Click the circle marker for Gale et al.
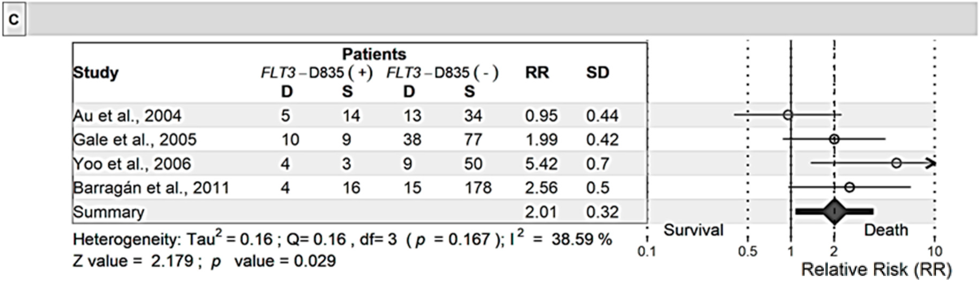Viewport: 980px width, 282px height. point(834,139)
